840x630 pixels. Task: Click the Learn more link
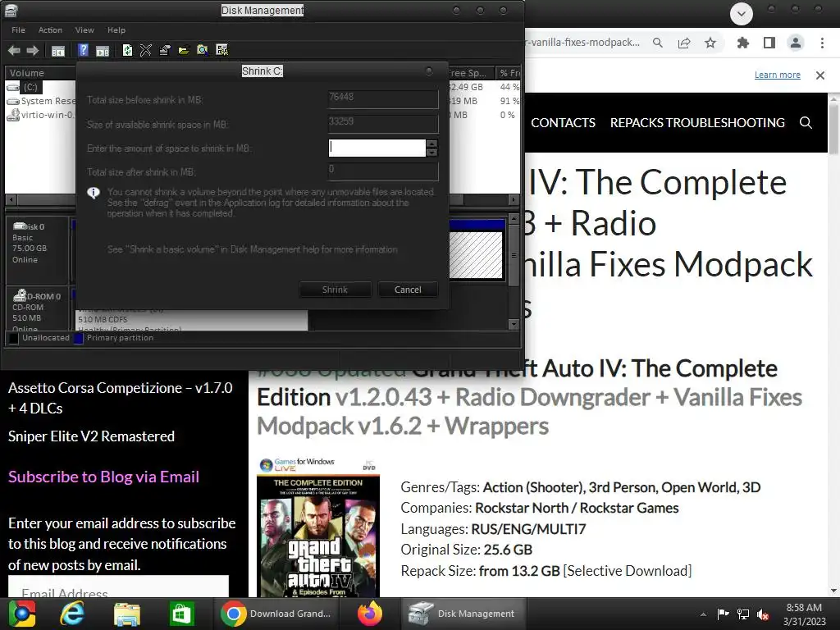pyautogui.click(x=778, y=75)
